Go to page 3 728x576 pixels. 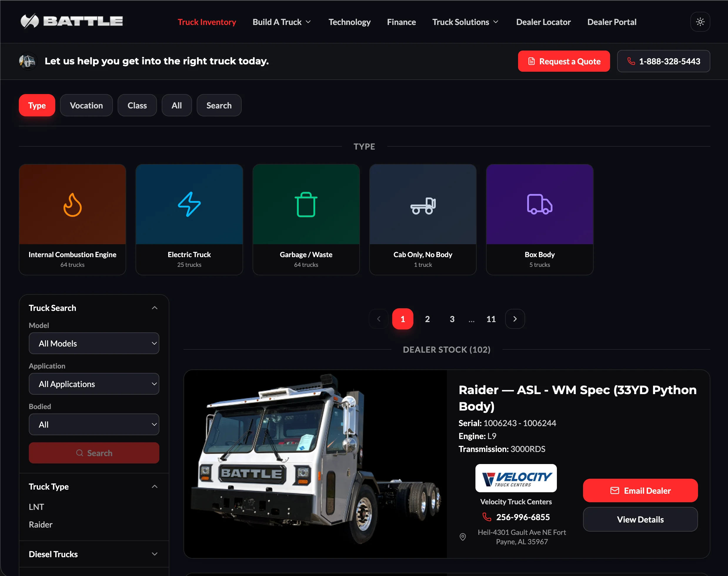click(x=452, y=319)
